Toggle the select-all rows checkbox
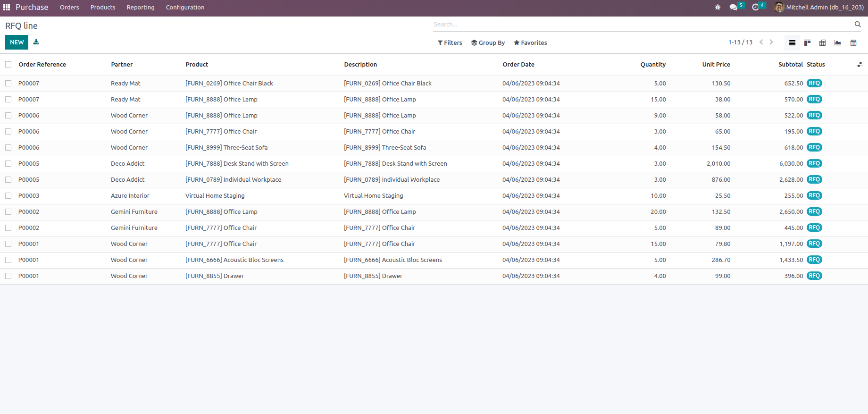Screen dimensions: 868x414 coord(8,65)
